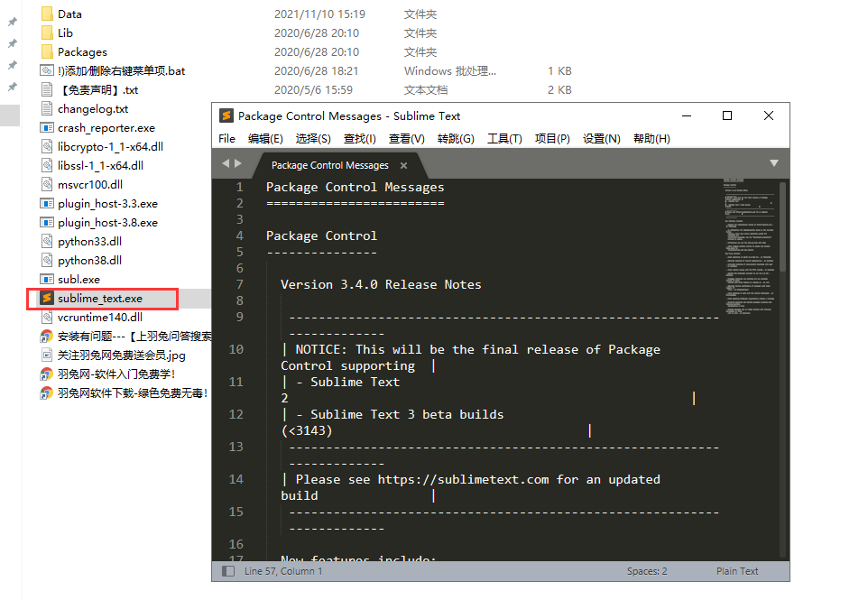Viewport: 868px width, 600px height.
Task: Click the Chrome icon beside 安装有问题
Action: coord(47,336)
